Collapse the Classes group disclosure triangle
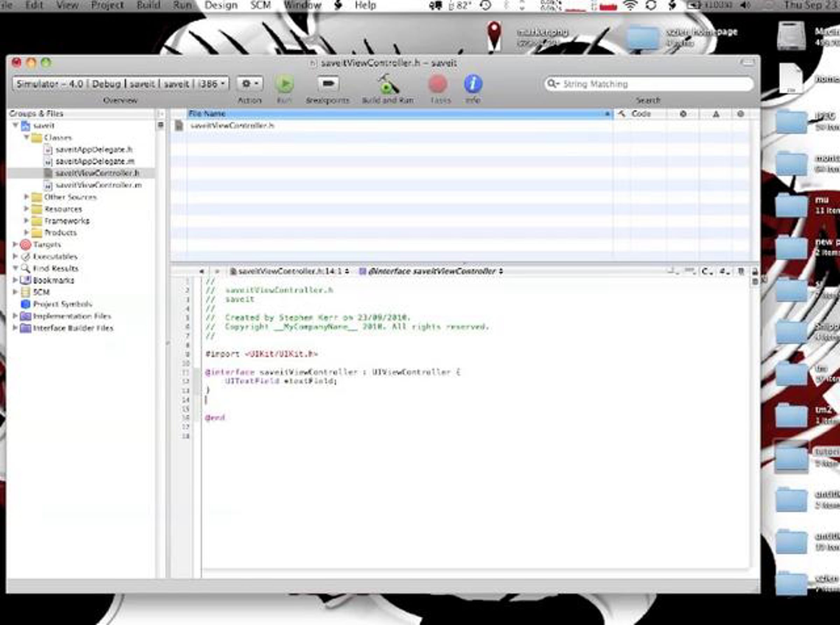Image resolution: width=840 pixels, height=625 pixels. [x=27, y=137]
